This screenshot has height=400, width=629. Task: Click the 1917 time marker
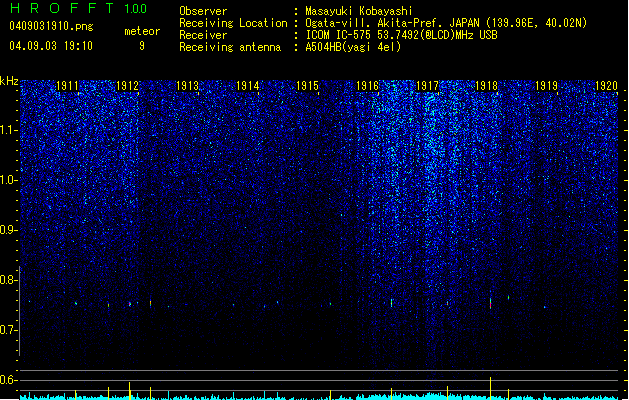pos(427,86)
